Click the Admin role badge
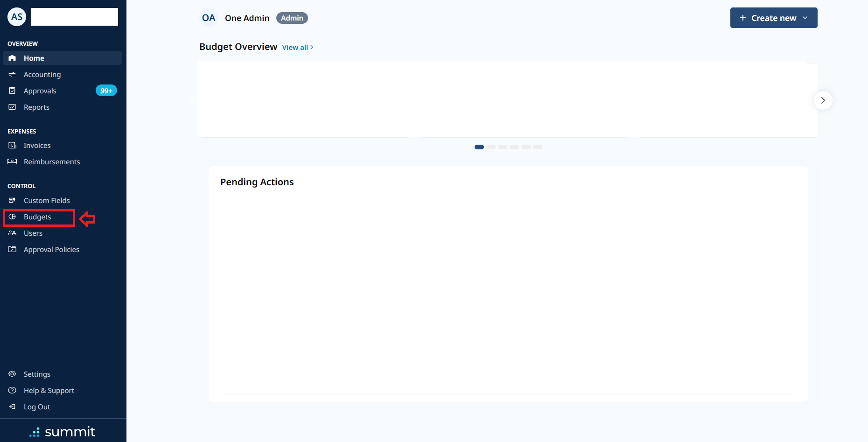 coord(292,18)
